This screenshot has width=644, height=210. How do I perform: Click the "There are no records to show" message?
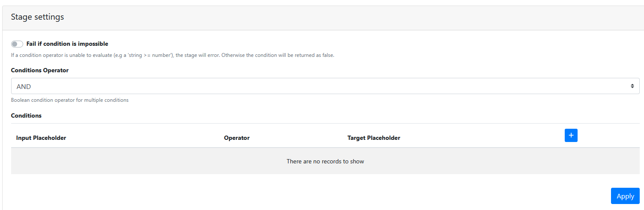click(x=325, y=162)
